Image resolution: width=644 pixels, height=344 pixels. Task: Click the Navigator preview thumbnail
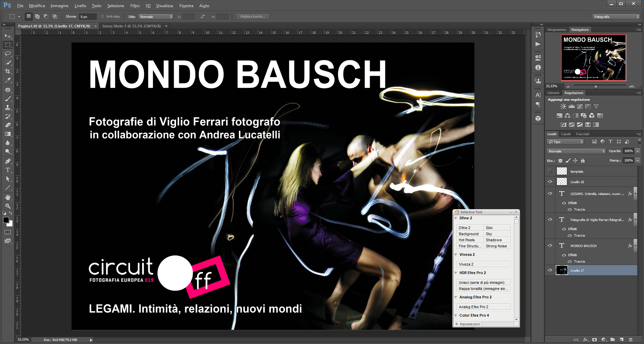[x=594, y=58]
